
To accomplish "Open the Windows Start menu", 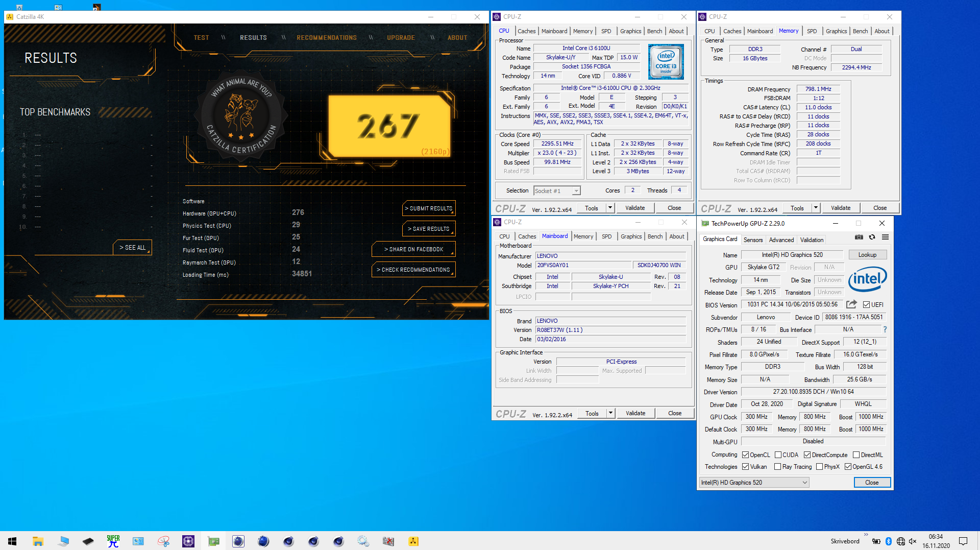I will (x=12, y=541).
